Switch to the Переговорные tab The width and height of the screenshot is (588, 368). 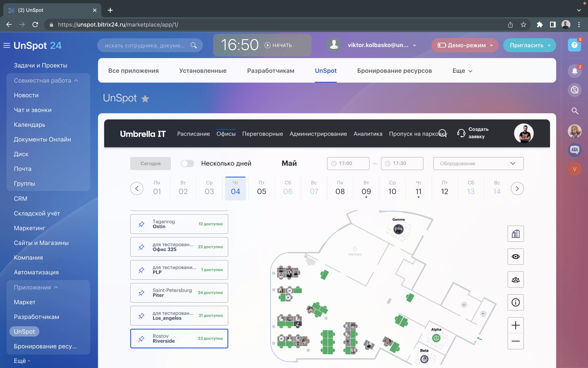[x=262, y=134]
